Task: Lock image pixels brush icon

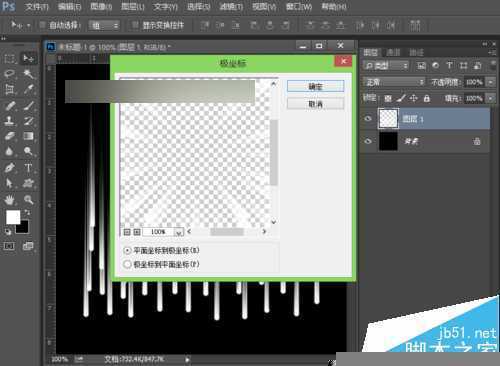Action: pyautogui.click(x=401, y=98)
